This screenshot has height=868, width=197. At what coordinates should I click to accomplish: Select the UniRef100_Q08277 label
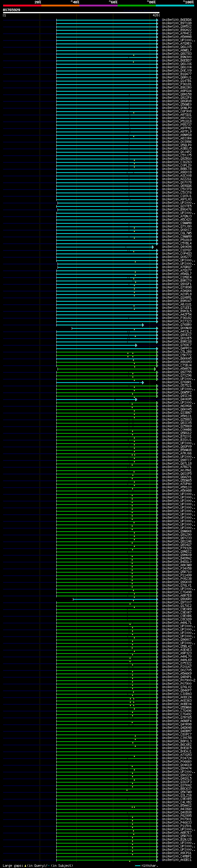click(x=177, y=257)
